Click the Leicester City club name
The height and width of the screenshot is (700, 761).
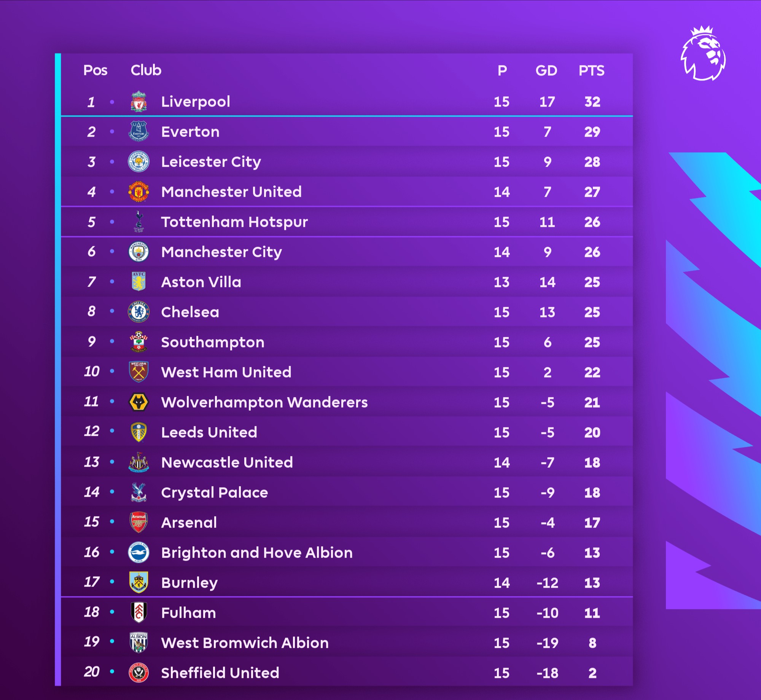coord(211,162)
